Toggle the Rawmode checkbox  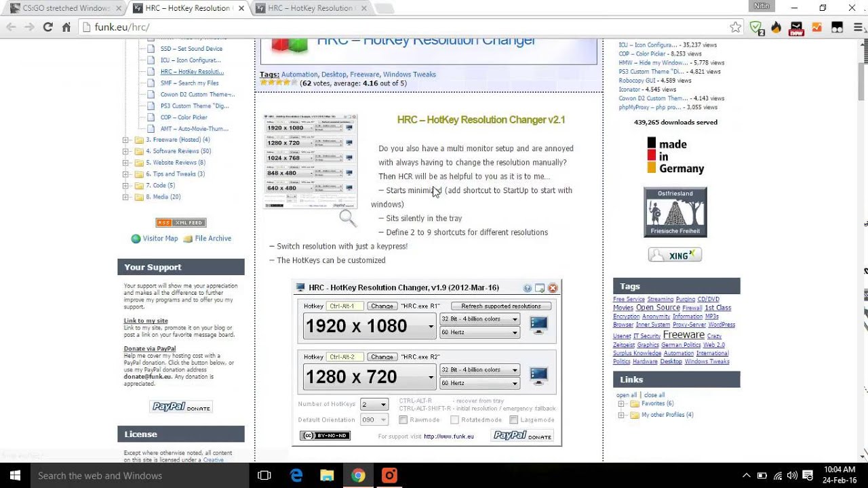(403, 420)
